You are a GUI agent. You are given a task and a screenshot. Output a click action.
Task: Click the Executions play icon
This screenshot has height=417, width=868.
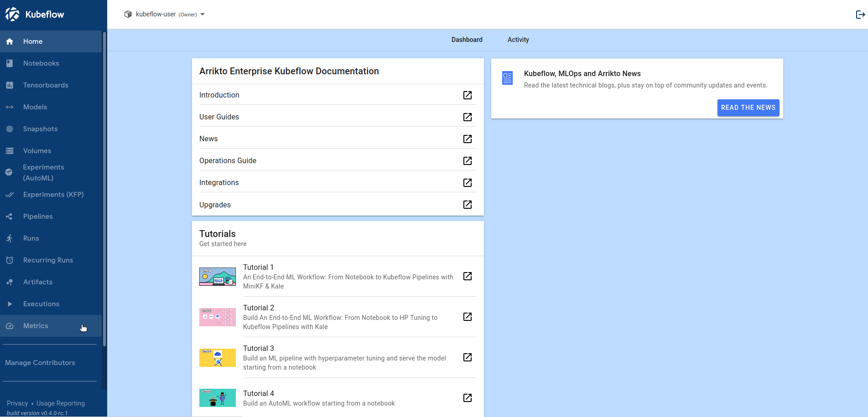point(10,304)
